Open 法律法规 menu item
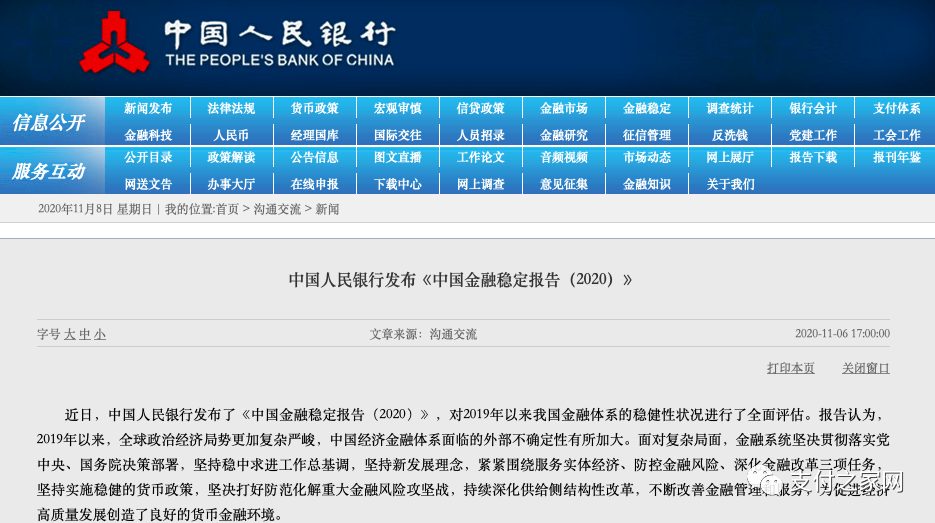Image resolution: width=935 pixels, height=523 pixels. click(231, 109)
